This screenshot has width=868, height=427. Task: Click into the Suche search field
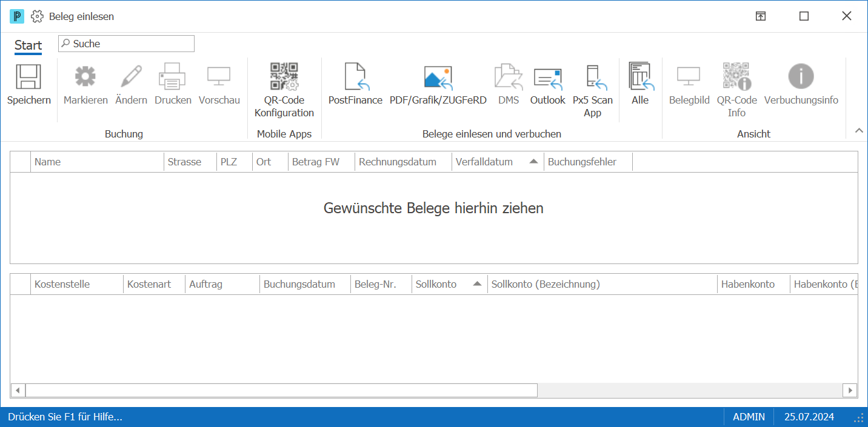coord(126,44)
